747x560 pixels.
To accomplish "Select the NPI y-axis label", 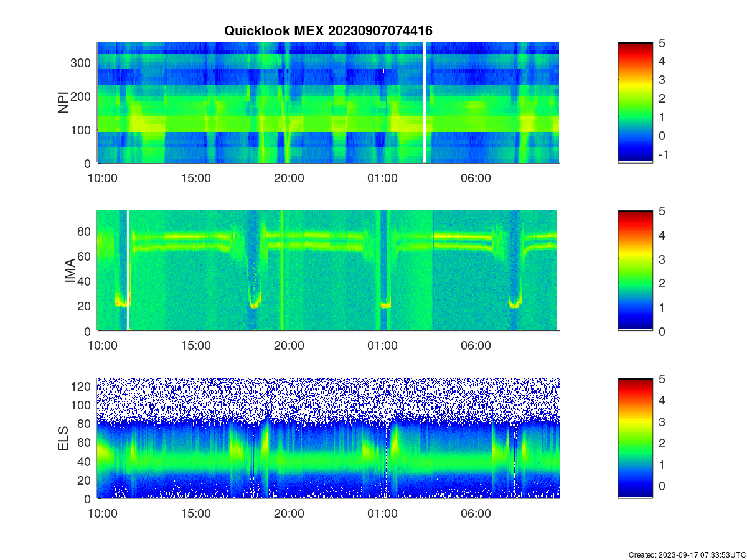I will pyautogui.click(x=63, y=103).
